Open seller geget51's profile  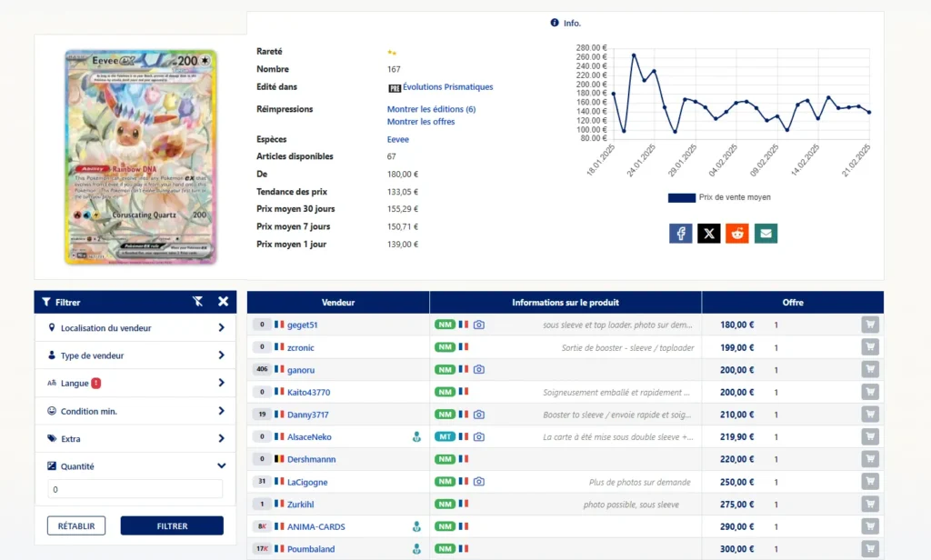click(302, 325)
